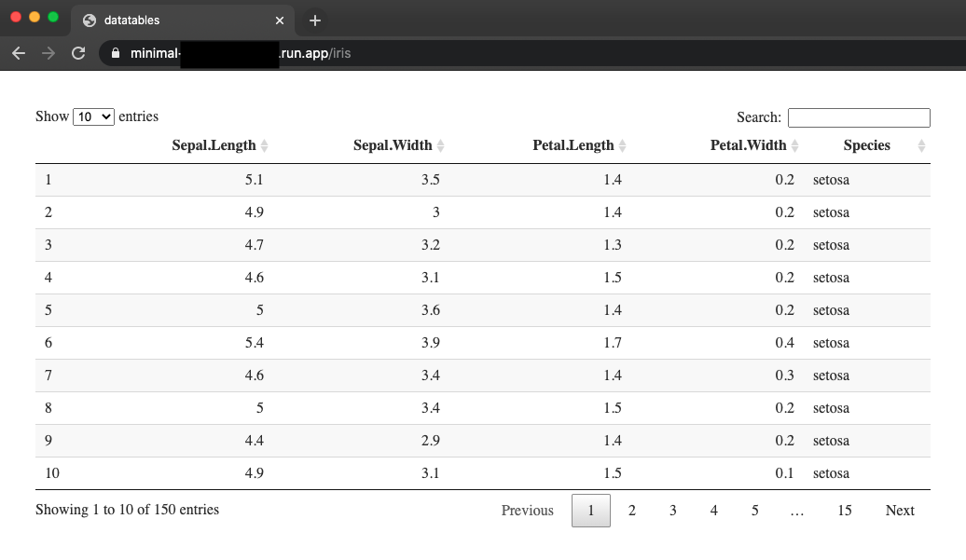Sort by Petal.Width using its sort arrows
The height and width of the screenshot is (560, 966).
(794, 146)
